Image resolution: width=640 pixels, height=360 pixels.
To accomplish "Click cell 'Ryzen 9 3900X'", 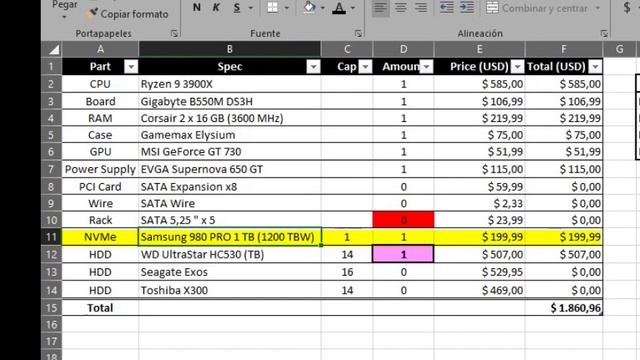I will (x=230, y=84).
